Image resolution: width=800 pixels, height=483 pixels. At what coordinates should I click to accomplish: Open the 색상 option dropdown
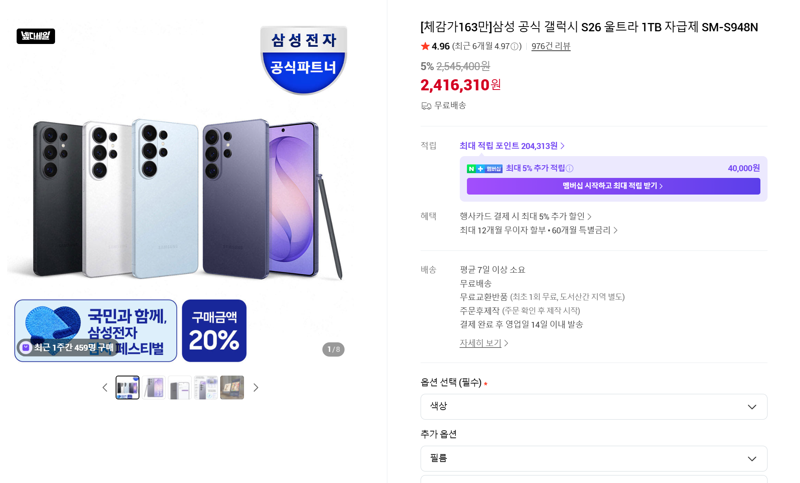click(x=594, y=406)
